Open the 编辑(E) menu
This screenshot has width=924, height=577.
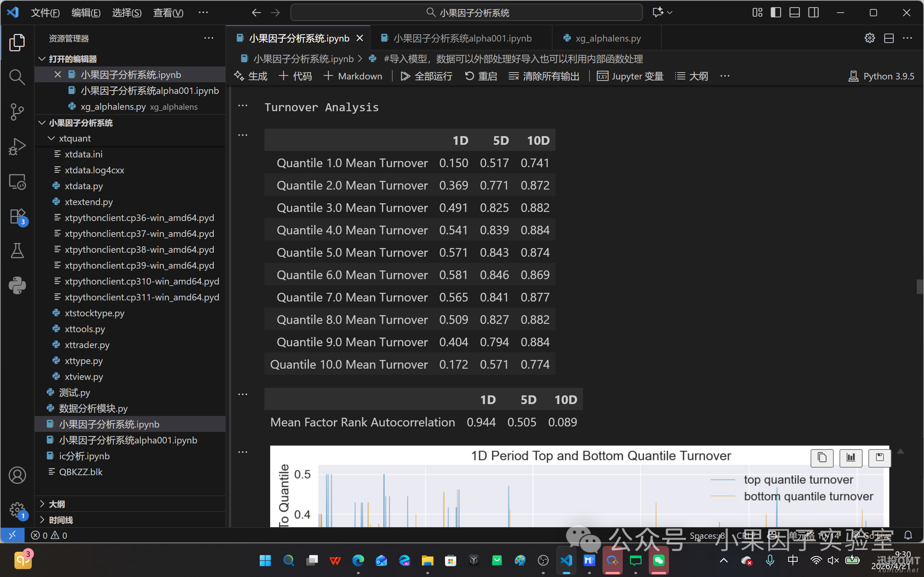pyautogui.click(x=86, y=13)
